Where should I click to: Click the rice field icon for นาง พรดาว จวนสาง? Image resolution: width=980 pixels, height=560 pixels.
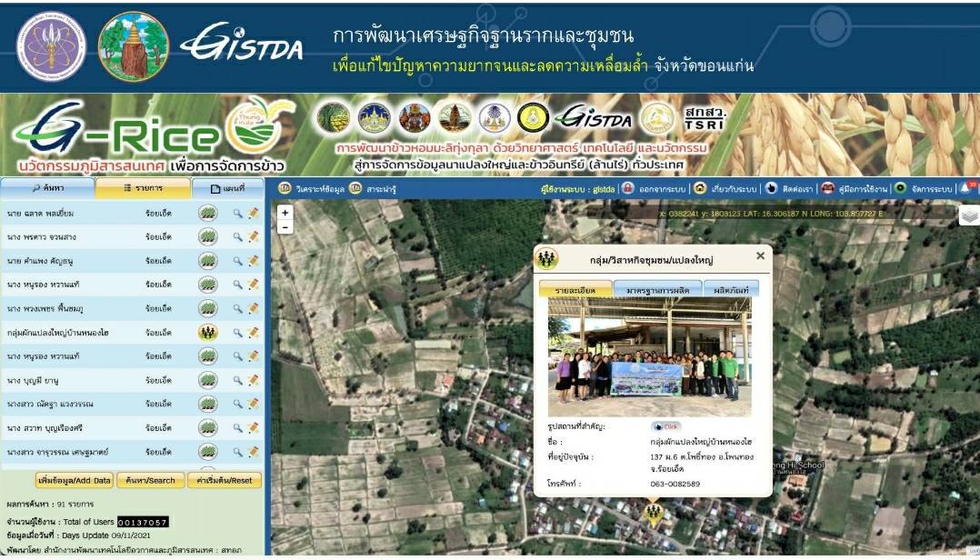click(x=208, y=237)
